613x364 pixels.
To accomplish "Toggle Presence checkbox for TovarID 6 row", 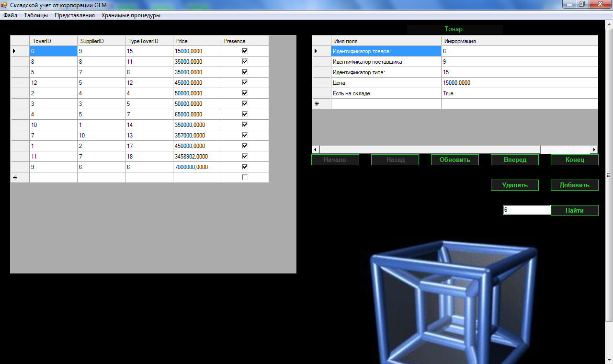I will point(245,51).
